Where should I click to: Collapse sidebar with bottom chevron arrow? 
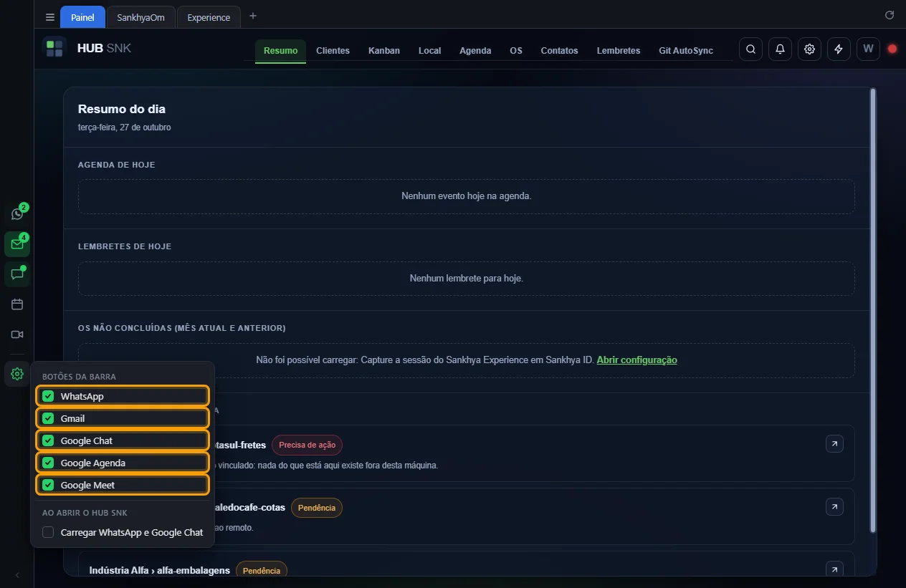pyautogui.click(x=17, y=575)
